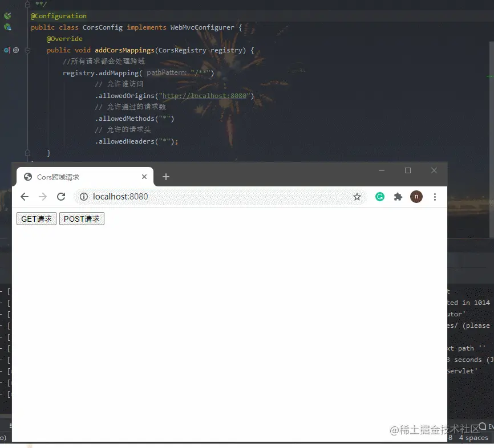Reload the localhost:8080 page
The image size is (494, 448).
click(x=61, y=197)
